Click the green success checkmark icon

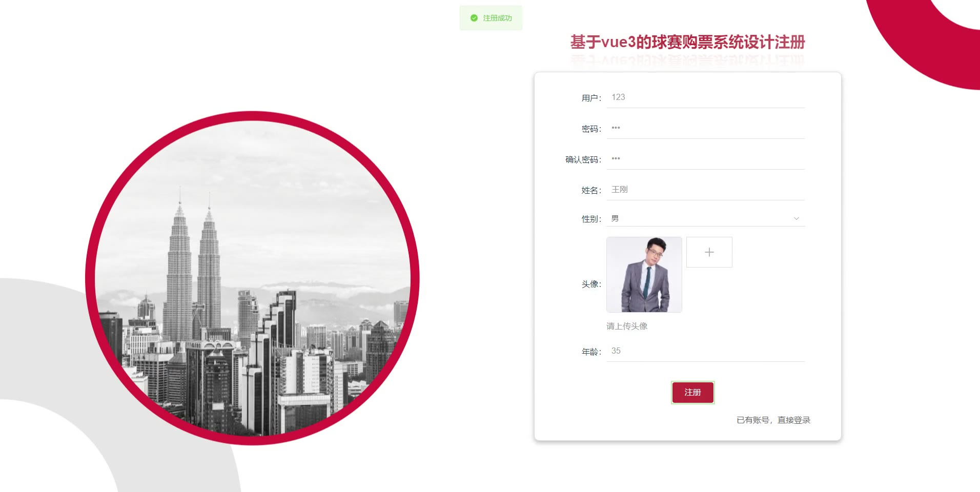pos(474,18)
